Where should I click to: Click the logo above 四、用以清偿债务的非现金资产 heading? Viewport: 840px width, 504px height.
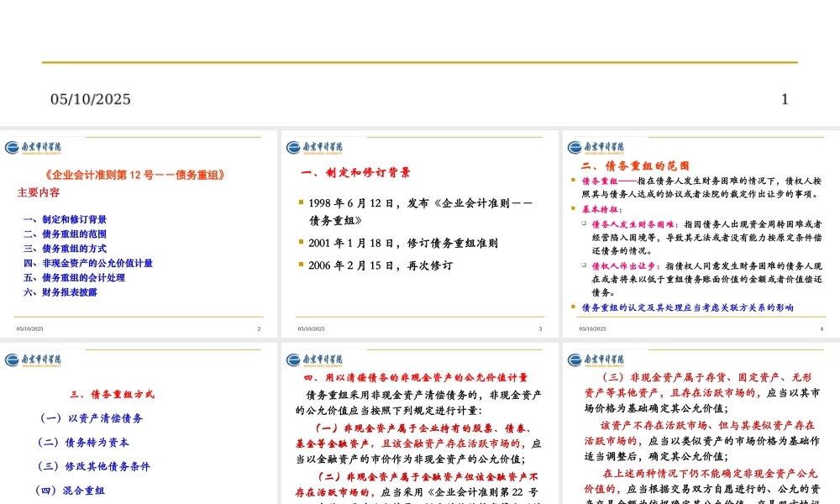314,360
